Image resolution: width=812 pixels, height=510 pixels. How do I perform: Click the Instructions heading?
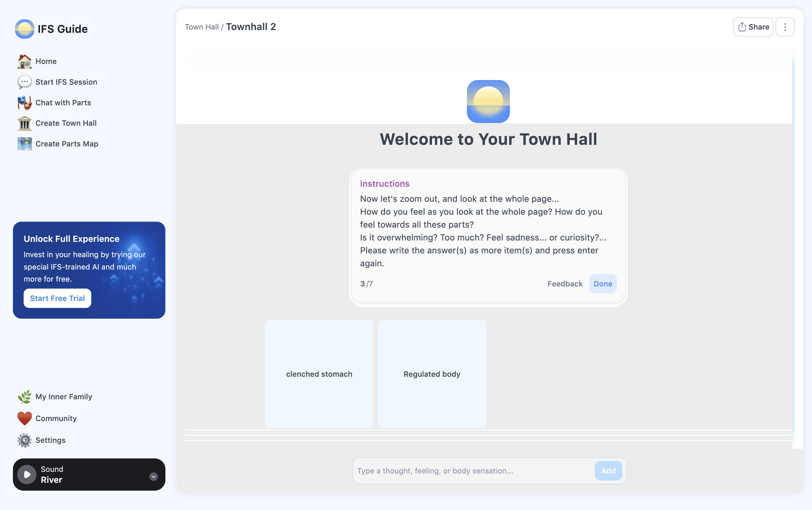(x=385, y=184)
